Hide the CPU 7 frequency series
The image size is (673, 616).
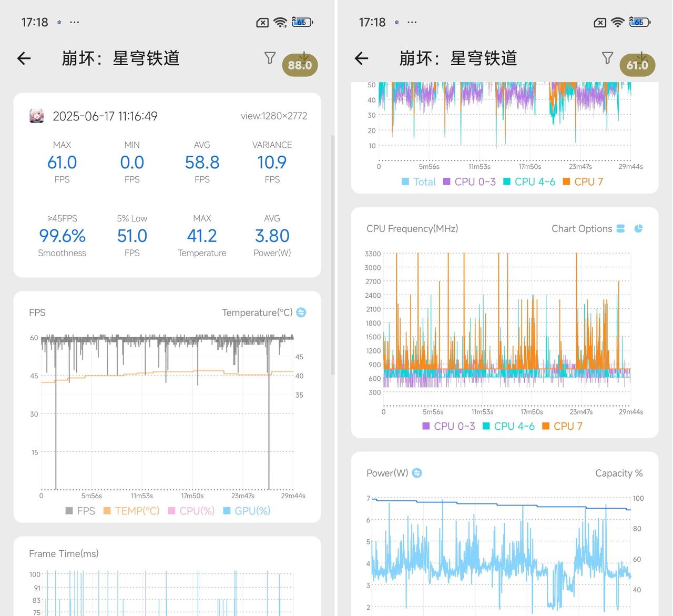(x=568, y=426)
